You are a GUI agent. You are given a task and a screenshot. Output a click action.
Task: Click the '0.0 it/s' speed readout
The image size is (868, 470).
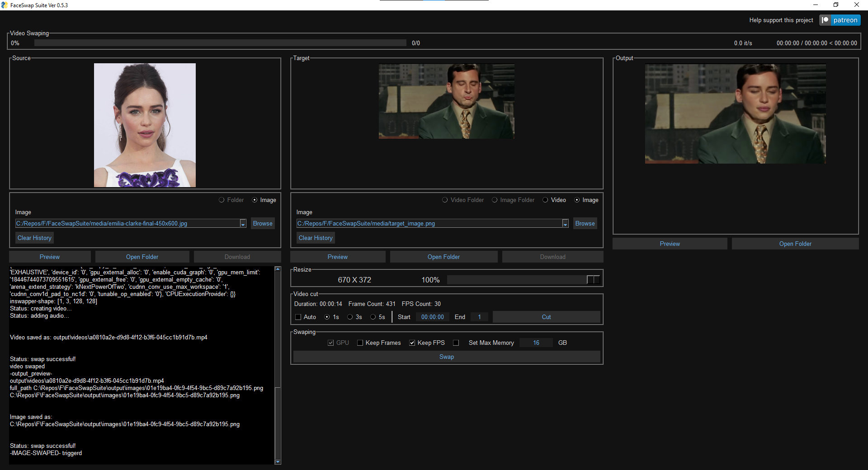743,43
